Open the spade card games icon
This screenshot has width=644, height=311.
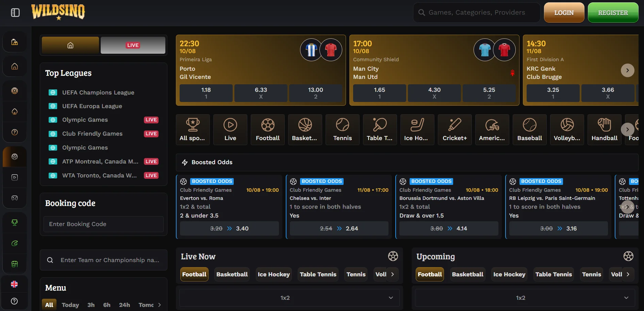pyautogui.click(x=15, y=111)
